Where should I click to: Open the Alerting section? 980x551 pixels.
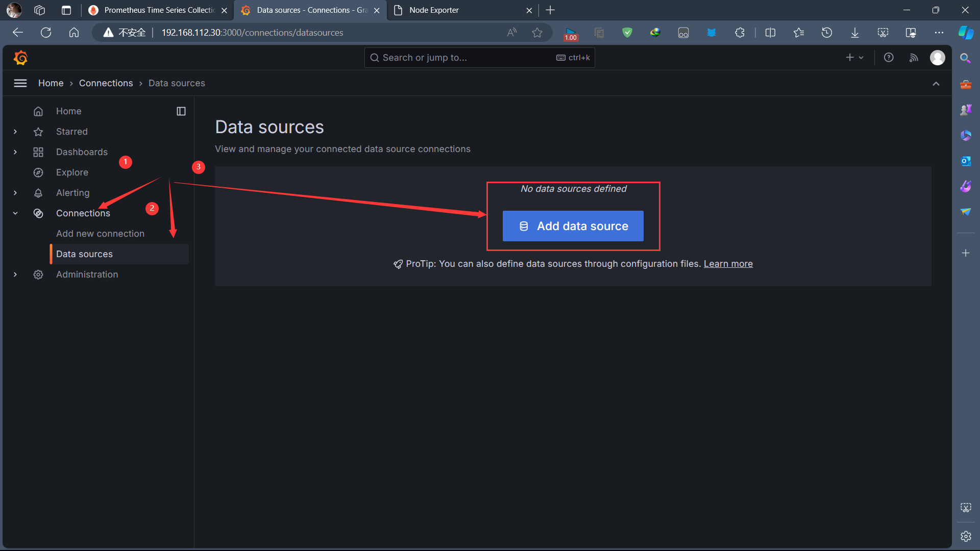click(x=72, y=192)
